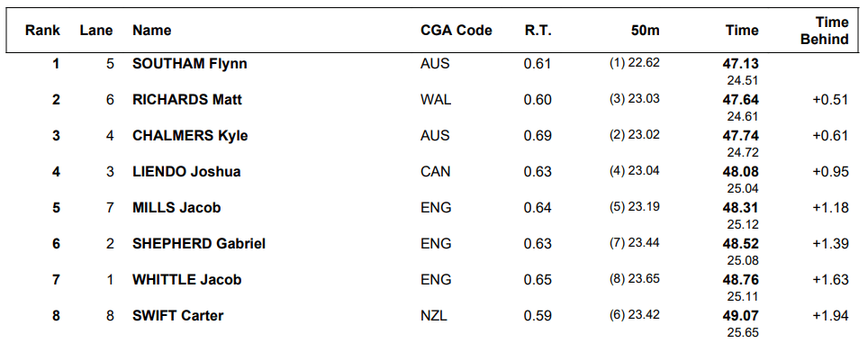Click the name SOUTHAM Flynn
Viewport: 868px width, 343px height.
coord(190,64)
